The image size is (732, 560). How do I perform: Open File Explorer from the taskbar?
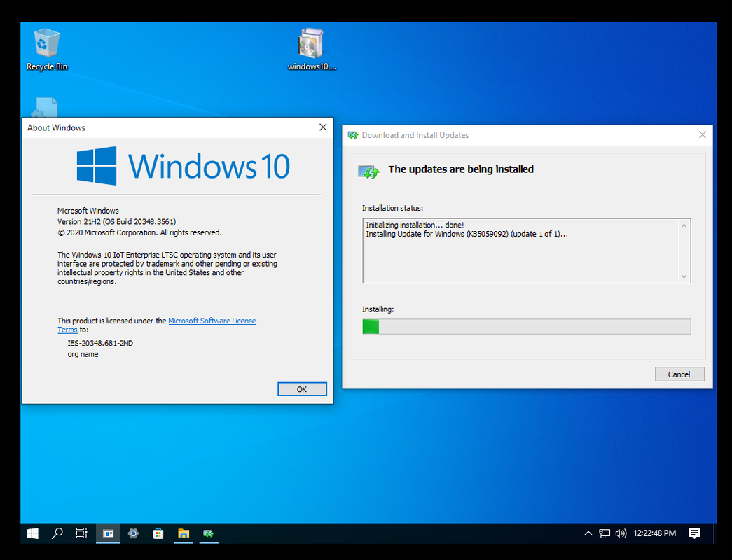[184, 533]
